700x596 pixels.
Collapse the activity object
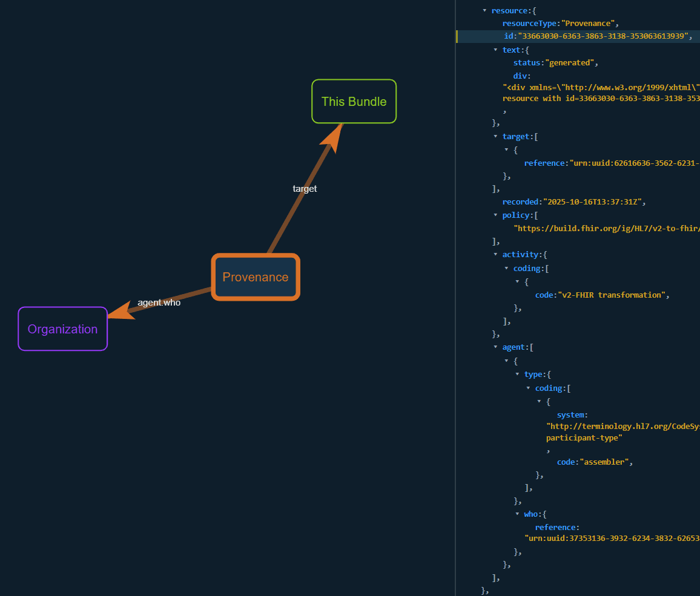click(495, 254)
